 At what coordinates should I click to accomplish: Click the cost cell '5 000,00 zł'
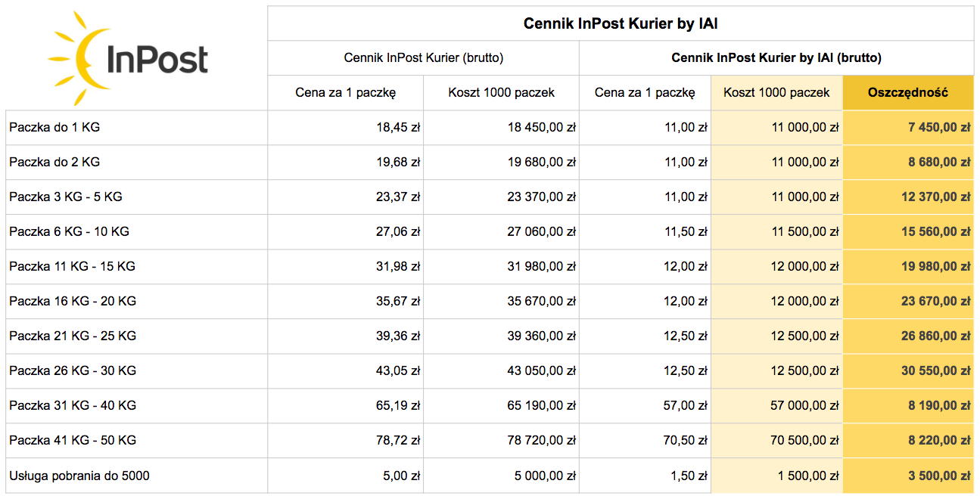[502, 476]
